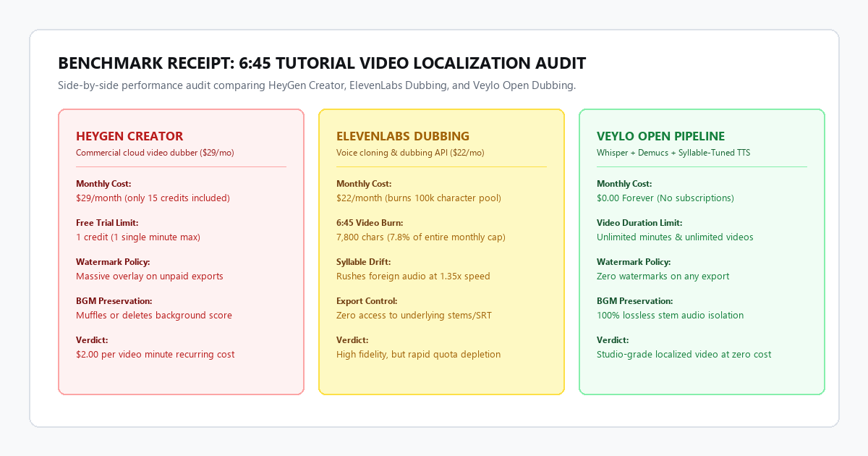
Task: Click the title "BENCHMARK RECEIPT: 6:45 TUTORIAL VIDEO LOCALIZATION AUDIT"
Action: click(322, 63)
